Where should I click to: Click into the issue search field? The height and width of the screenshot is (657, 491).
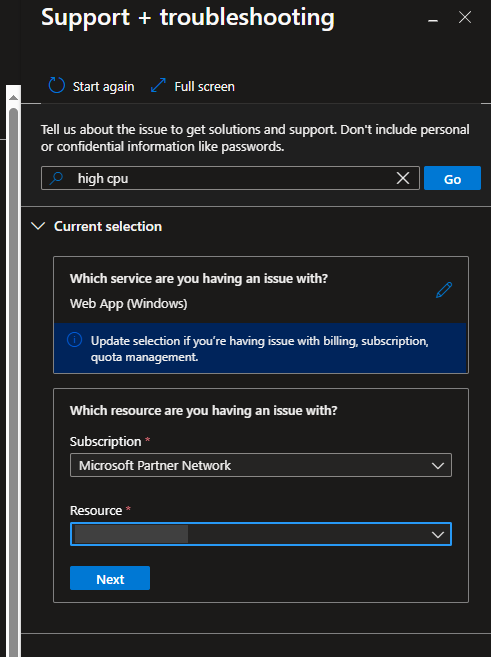coord(230,178)
